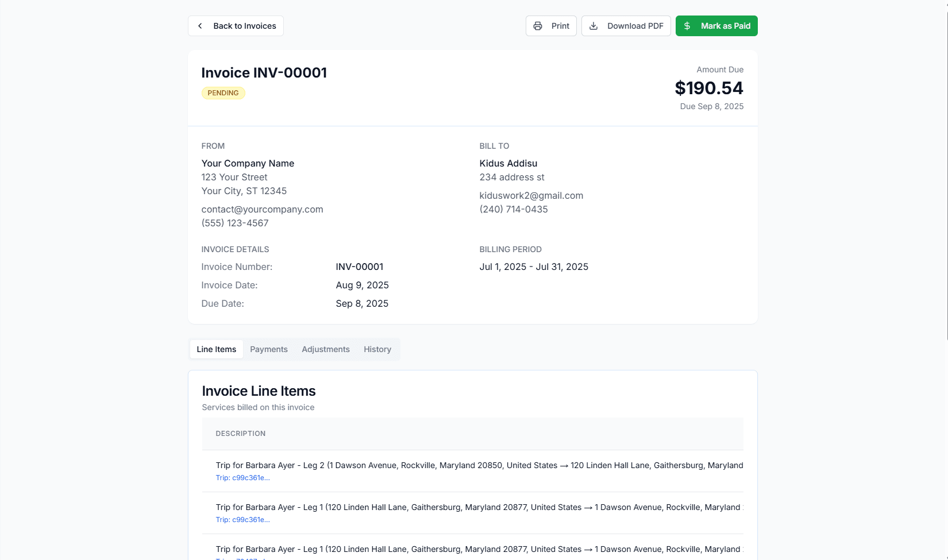The width and height of the screenshot is (948, 560).
Task: Click the printer icon in Print button
Action: 538,26
